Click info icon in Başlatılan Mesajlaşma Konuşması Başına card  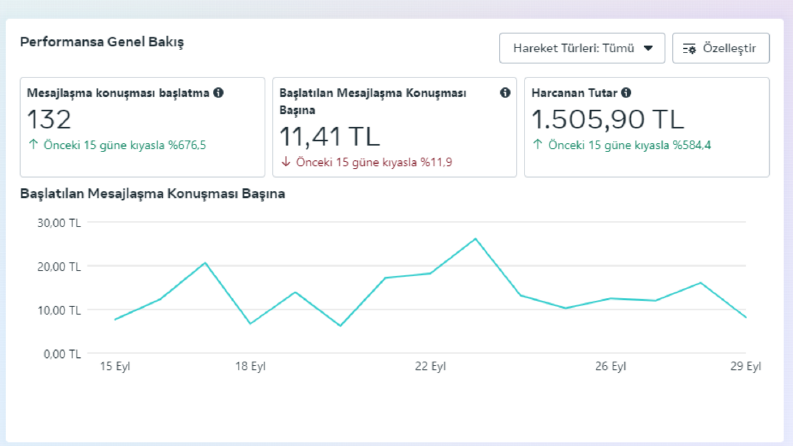click(x=505, y=93)
